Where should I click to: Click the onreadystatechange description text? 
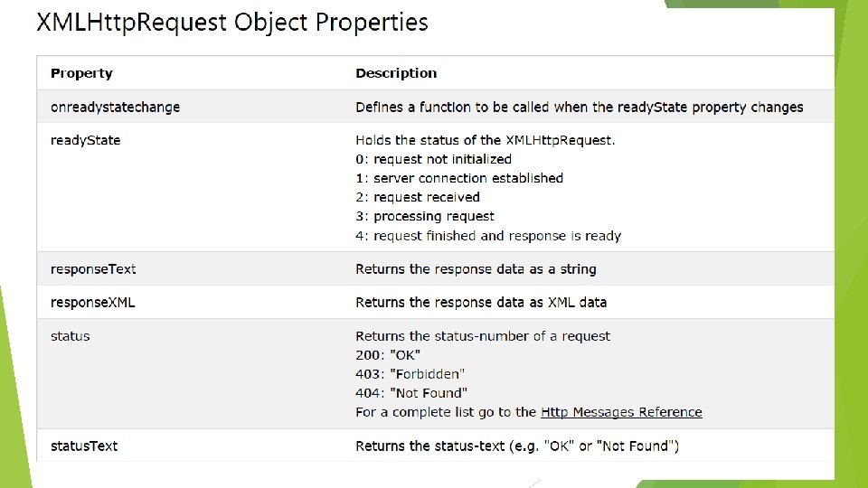[579, 108]
